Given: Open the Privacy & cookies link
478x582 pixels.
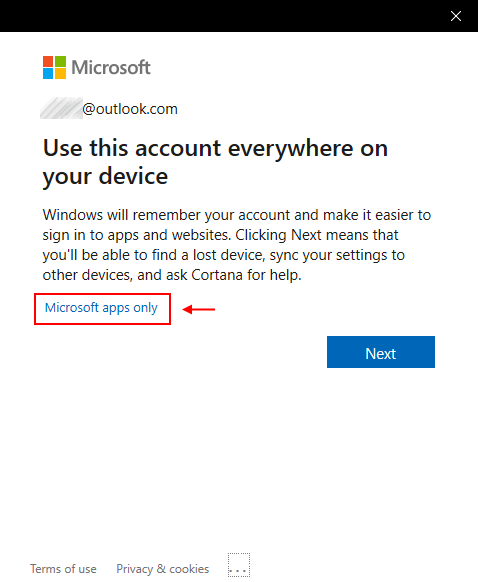Looking at the screenshot, I should [163, 569].
